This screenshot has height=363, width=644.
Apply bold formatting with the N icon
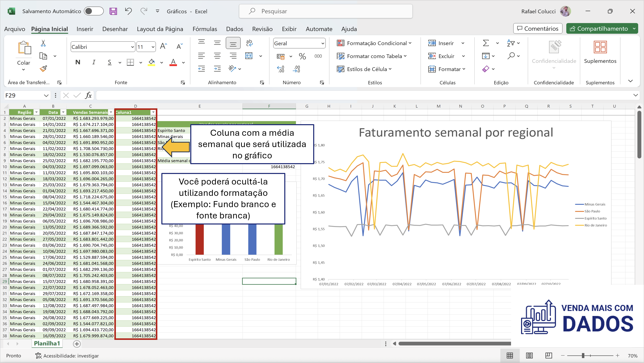pyautogui.click(x=77, y=62)
